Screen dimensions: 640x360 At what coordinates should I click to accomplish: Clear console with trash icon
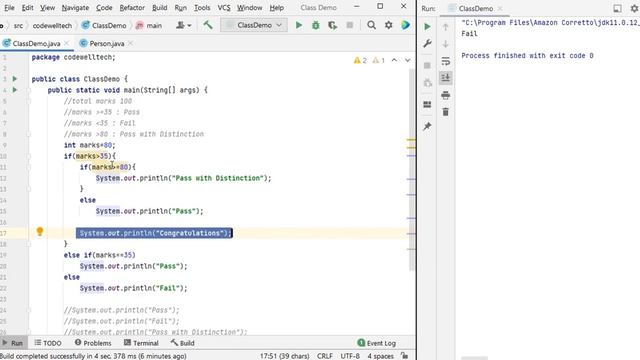tap(445, 112)
